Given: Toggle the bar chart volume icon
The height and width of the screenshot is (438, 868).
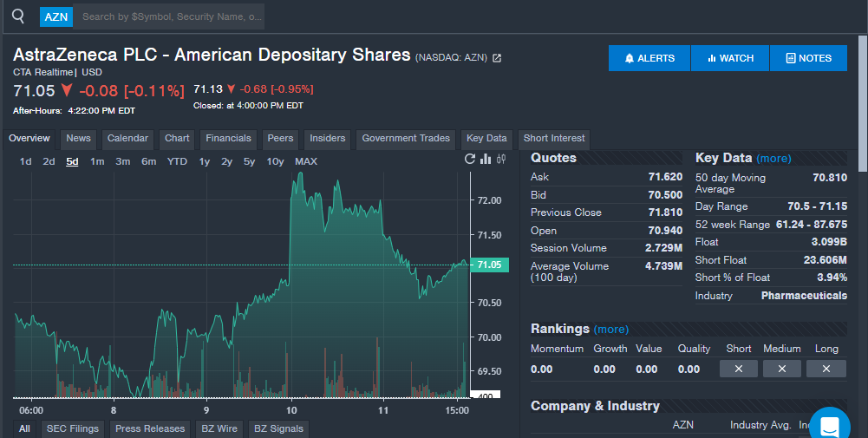Looking at the screenshot, I should point(486,159).
